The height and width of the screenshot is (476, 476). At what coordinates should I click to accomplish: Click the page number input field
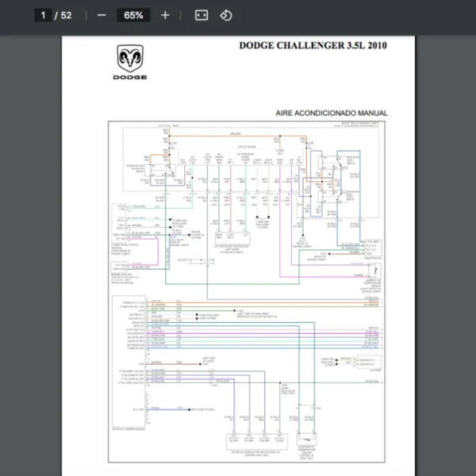tap(43, 15)
